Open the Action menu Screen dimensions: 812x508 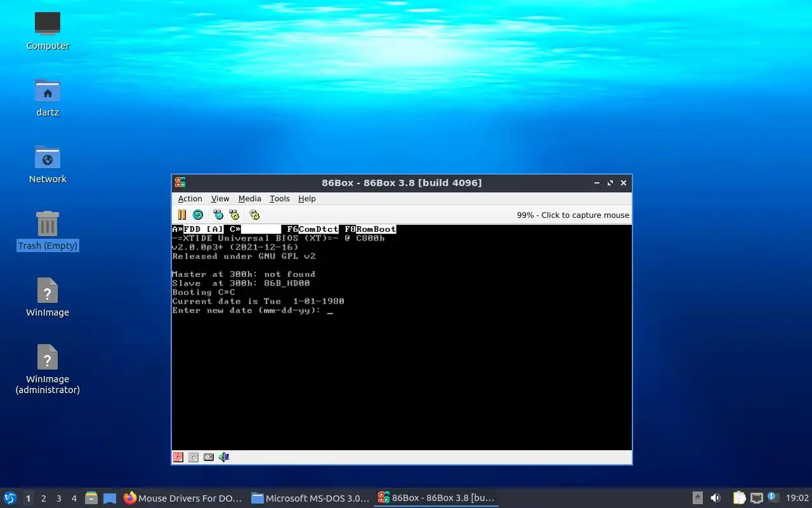click(190, 199)
